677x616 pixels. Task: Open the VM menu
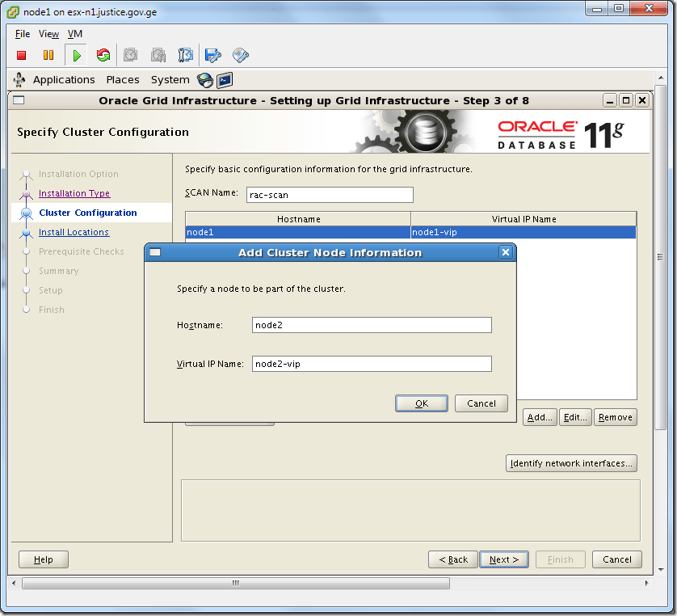coord(74,34)
